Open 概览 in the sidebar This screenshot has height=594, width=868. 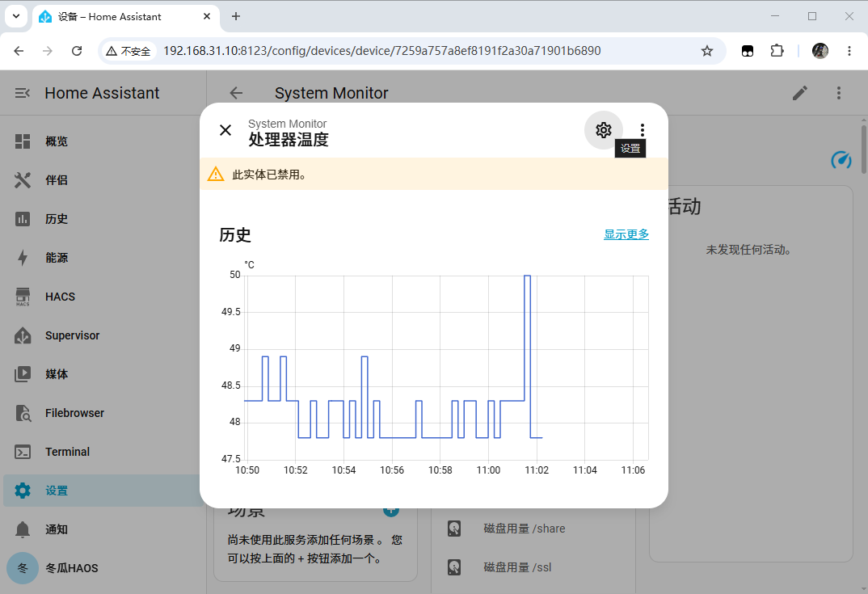103,141
